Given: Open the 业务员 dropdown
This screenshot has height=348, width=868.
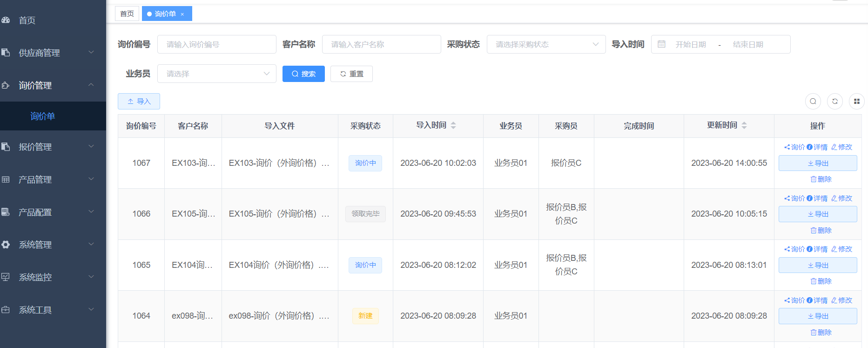Looking at the screenshot, I should pos(217,74).
